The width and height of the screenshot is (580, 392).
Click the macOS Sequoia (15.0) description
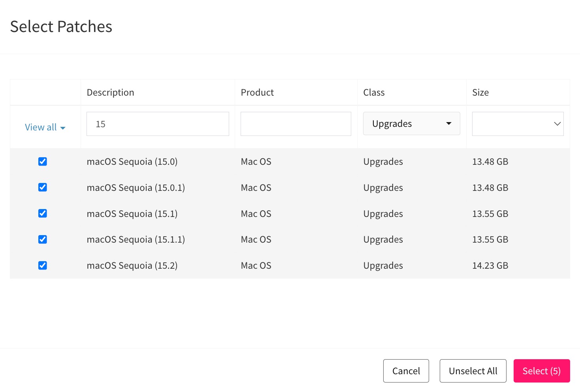(132, 162)
